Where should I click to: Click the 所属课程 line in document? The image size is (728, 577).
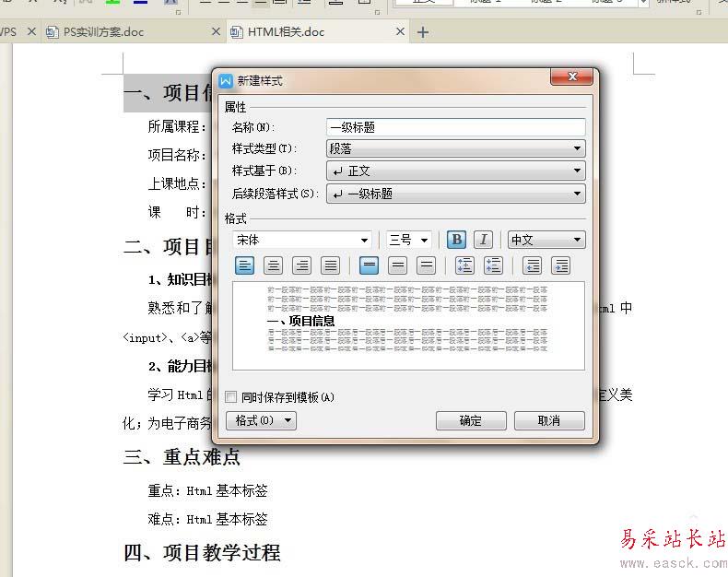[x=177, y=126]
